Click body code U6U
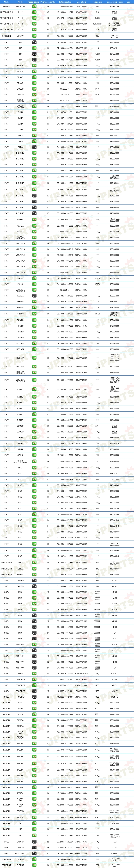Screen dimensions: 134x868 (x=97, y=36)
